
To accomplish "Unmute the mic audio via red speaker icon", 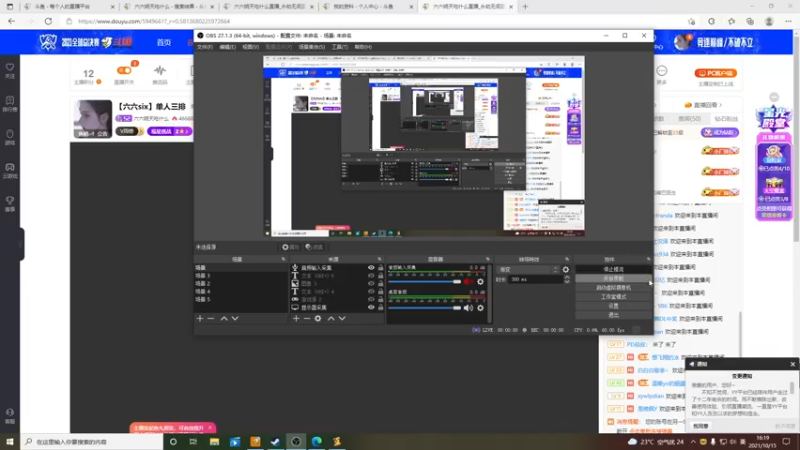I will coord(468,282).
